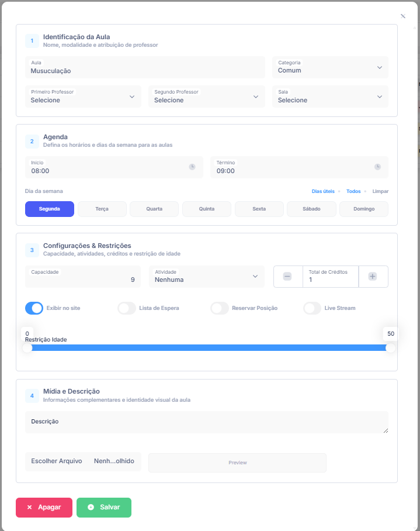Close the class form modal with X
This screenshot has height=531, width=420.
(x=402, y=16)
